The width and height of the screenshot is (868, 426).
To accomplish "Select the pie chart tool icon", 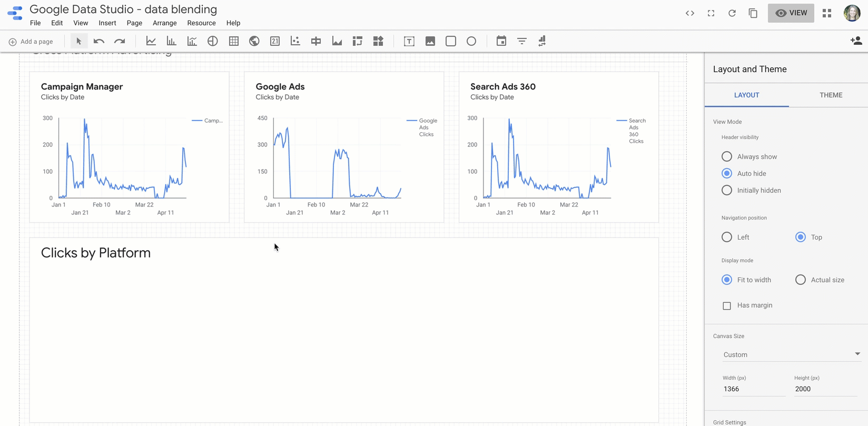I will click(213, 41).
